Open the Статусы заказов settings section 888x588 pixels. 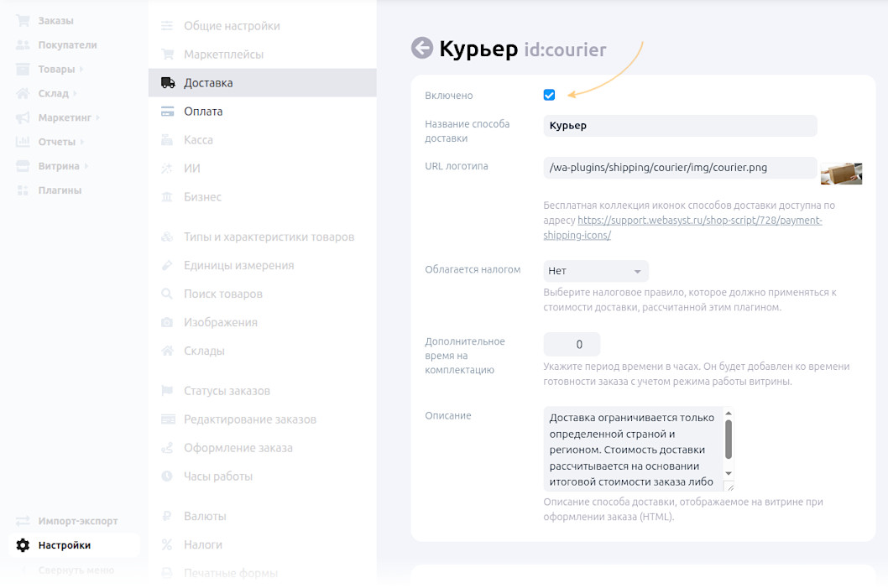click(227, 391)
